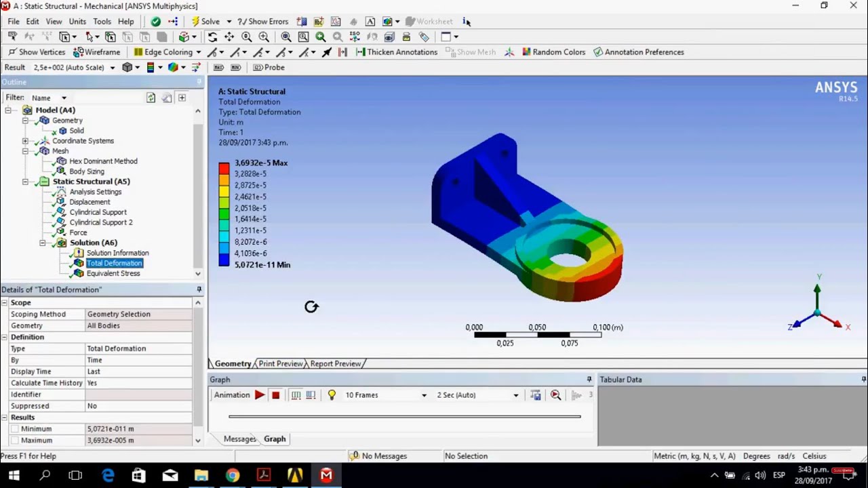The width and height of the screenshot is (868, 488).
Task: Switch to the Report Preview tab
Action: point(335,364)
